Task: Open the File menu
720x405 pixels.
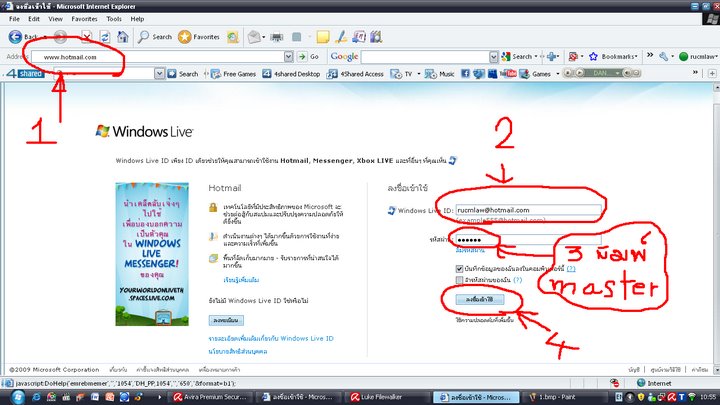Action: click(14, 19)
